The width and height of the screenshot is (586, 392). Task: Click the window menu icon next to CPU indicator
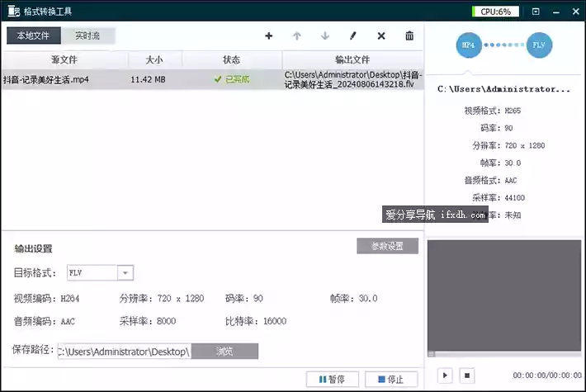pos(536,12)
